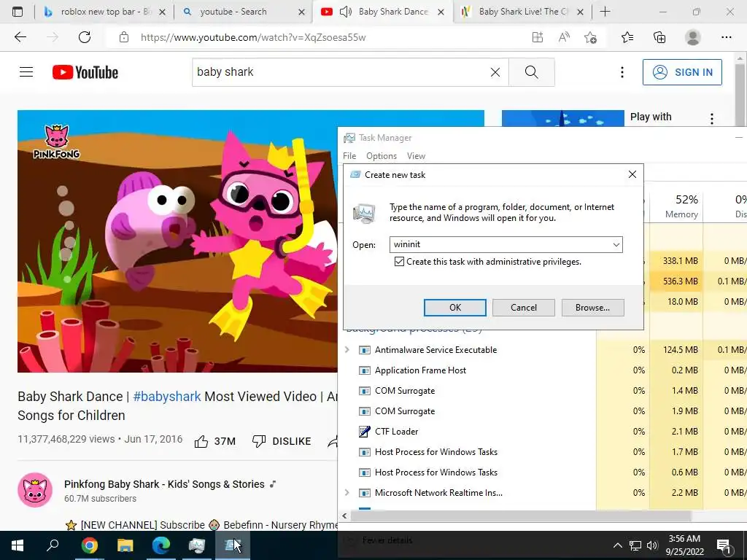The image size is (747, 560).
Task: Open the YouTube hamburger guide menu
Action: pos(26,72)
